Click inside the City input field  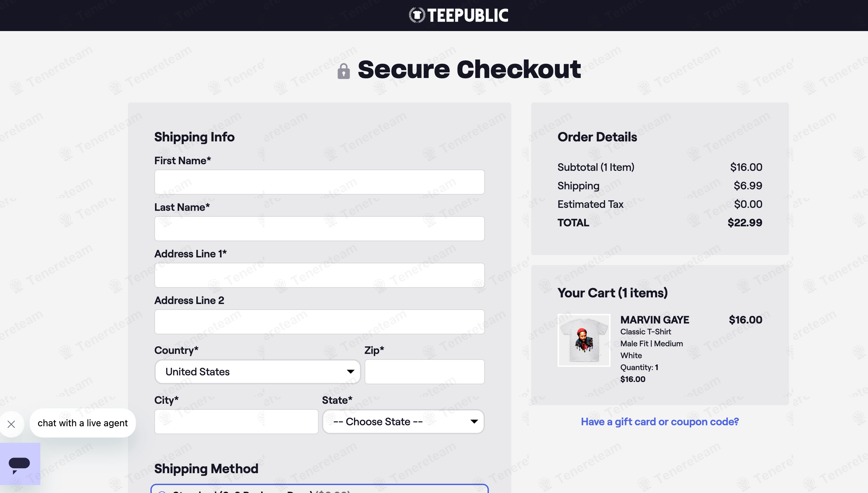coord(236,422)
